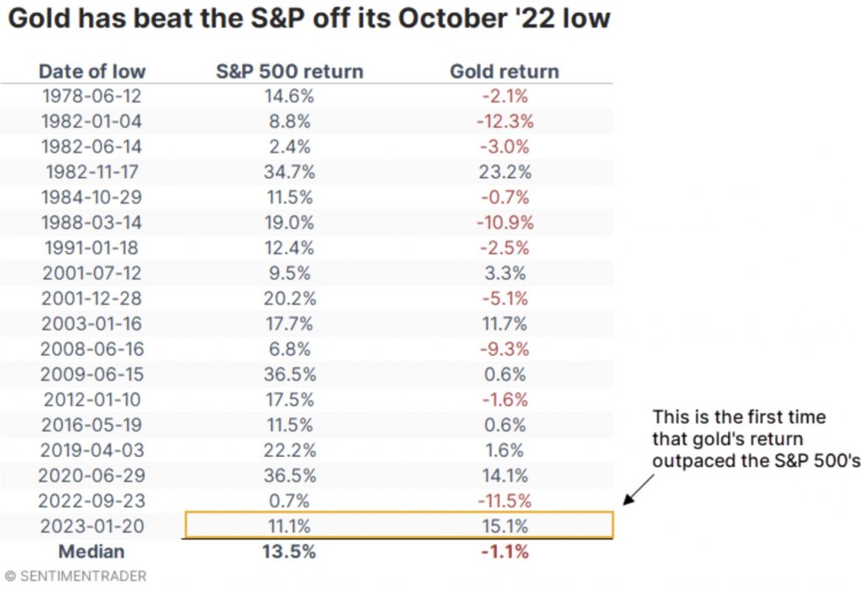Click the "Median" row label

click(91, 552)
